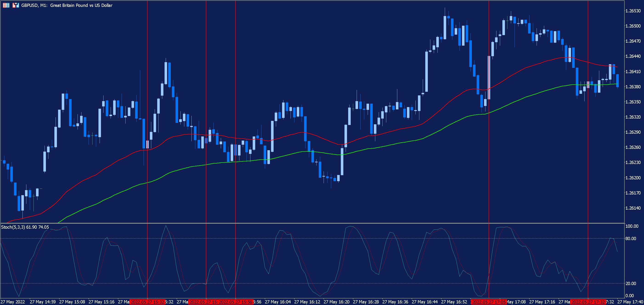This screenshot has height=305, width=644.
Task: Click the 27 May 2022 date label
Action: point(13,302)
